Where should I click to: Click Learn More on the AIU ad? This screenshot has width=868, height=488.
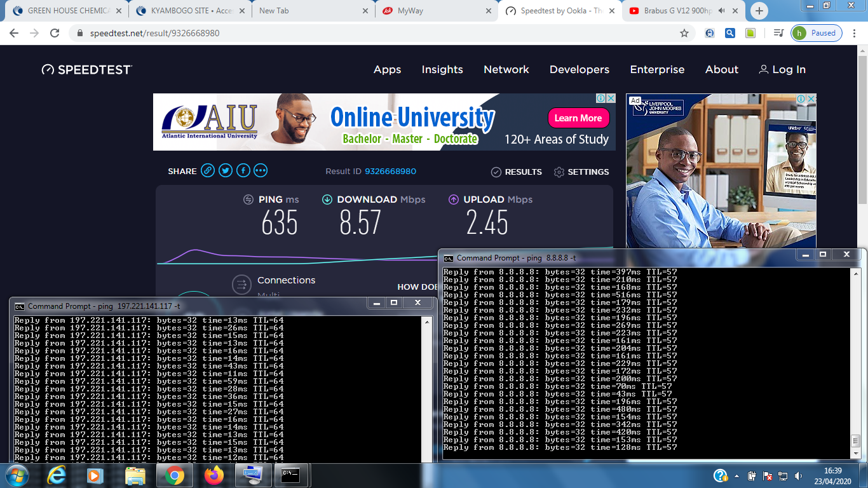pyautogui.click(x=578, y=118)
